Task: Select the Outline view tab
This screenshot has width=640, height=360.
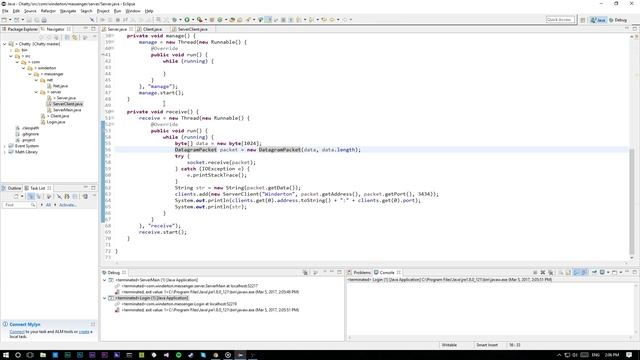Action: pos(12,188)
